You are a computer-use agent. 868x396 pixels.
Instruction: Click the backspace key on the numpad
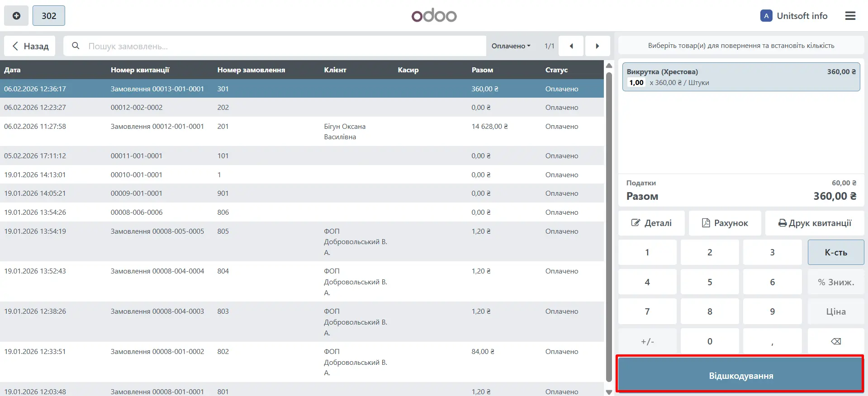(835, 341)
